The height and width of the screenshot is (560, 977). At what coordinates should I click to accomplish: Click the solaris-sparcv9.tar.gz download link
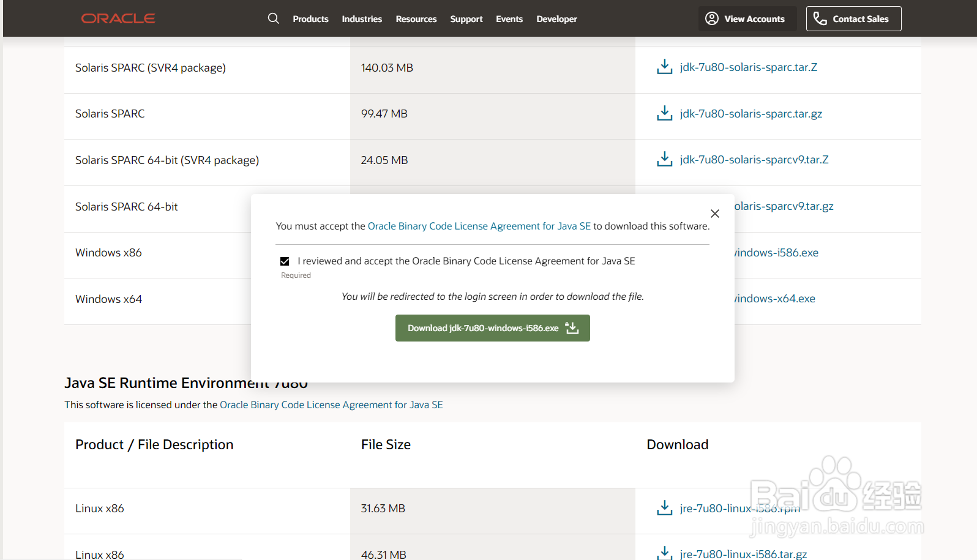784,206
